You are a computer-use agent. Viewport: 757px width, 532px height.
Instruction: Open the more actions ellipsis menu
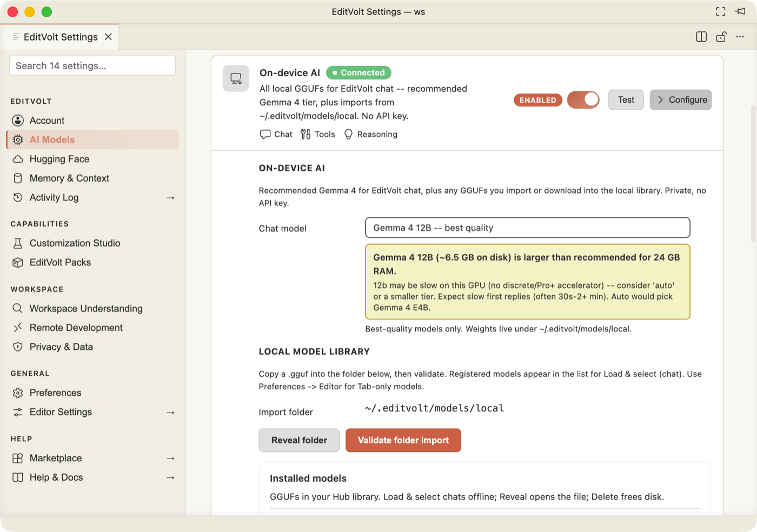pos(740,37)
